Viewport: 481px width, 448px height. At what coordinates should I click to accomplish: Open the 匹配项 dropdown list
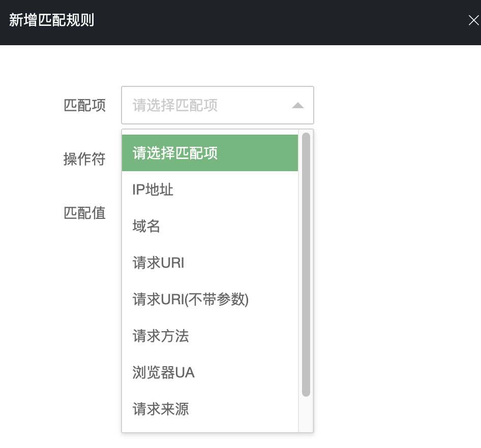[x=218, y=105]
